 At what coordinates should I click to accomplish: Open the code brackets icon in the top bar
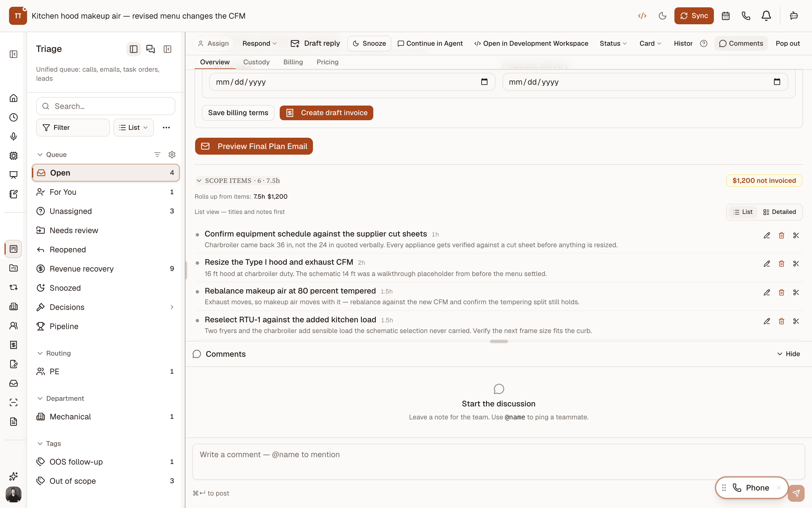[x=642, y=16]
